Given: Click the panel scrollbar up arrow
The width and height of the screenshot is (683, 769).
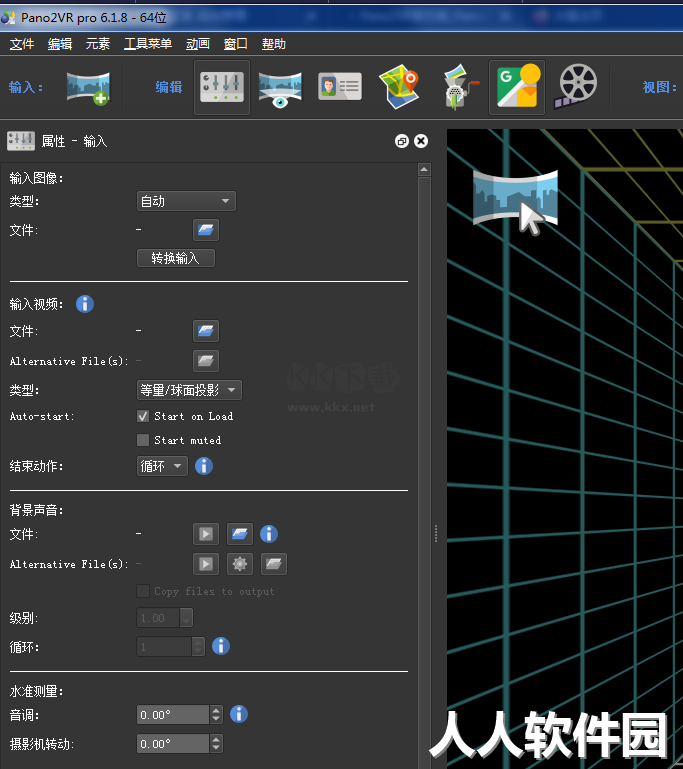Looking at the screenshot, I should click(x=424, y=170).
